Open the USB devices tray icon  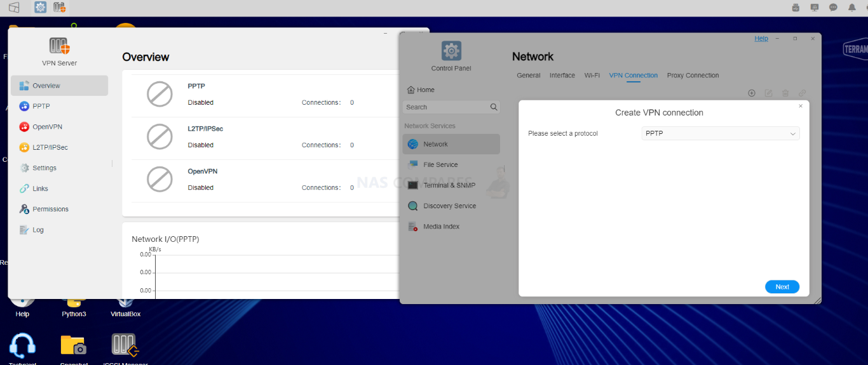point(796,8)
